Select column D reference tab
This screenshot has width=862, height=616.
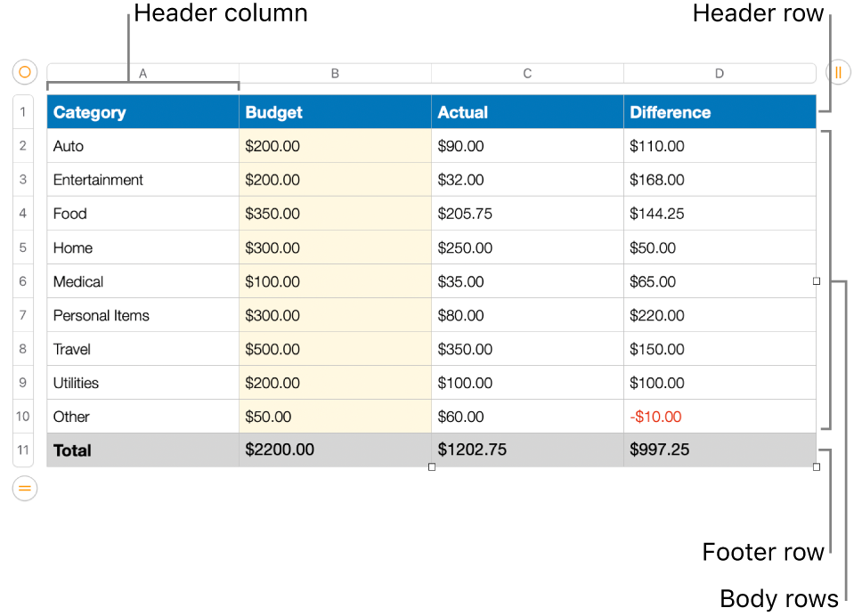tap(720, 73)
